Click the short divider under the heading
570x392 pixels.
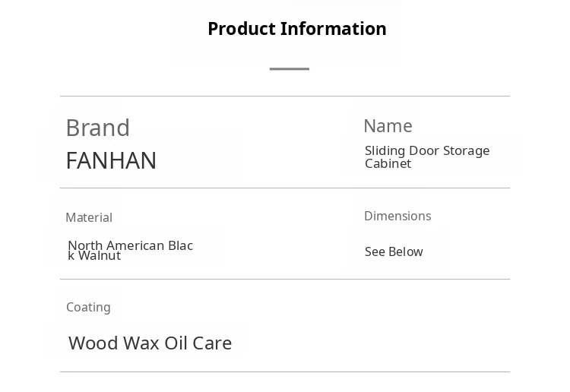(290, 68)
